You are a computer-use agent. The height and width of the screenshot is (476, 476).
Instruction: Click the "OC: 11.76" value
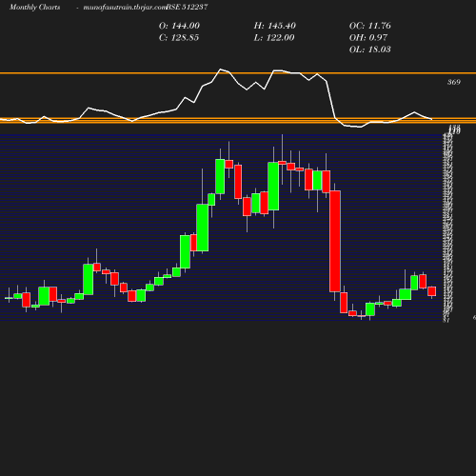(370, 26)
